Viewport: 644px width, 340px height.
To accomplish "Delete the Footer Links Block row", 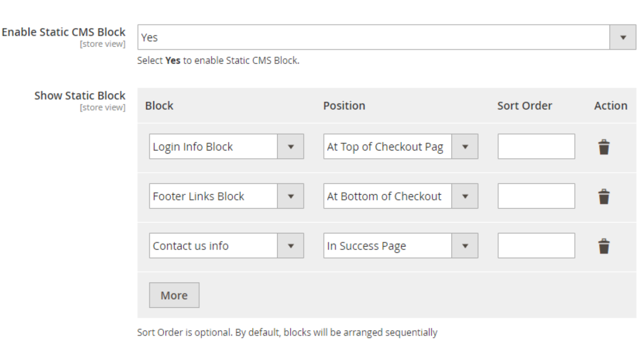I will (604, 197).
